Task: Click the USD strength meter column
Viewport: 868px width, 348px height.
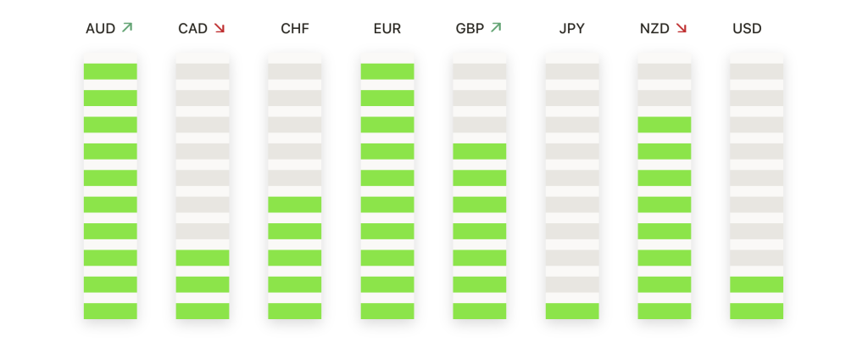Action: 757,191
